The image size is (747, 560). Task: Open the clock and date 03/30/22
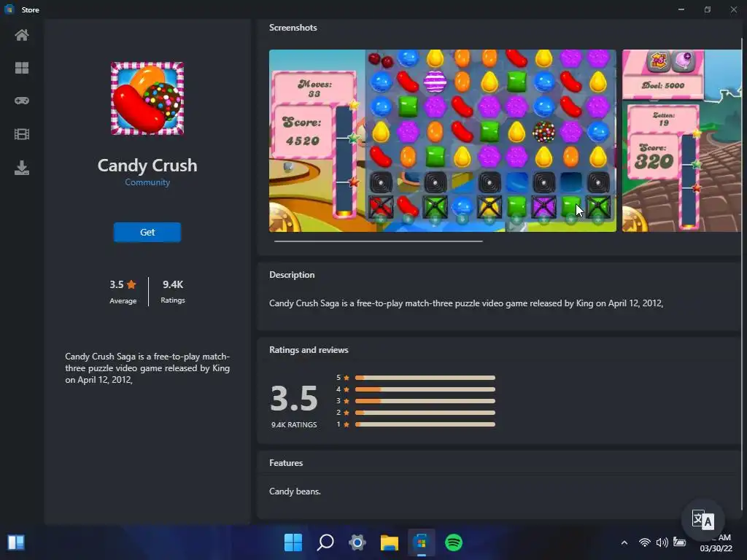[716, 542]
